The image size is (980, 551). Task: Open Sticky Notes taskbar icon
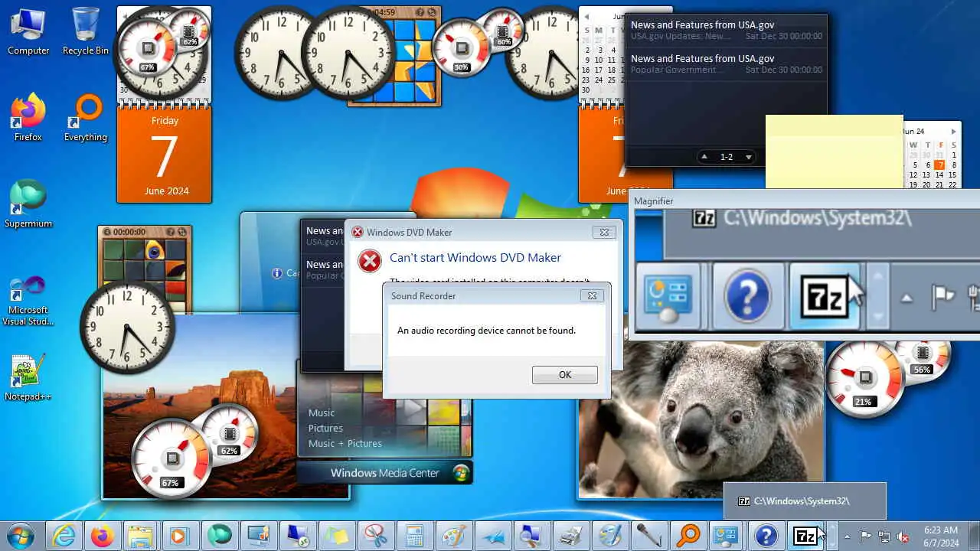(x=337, y=536)
